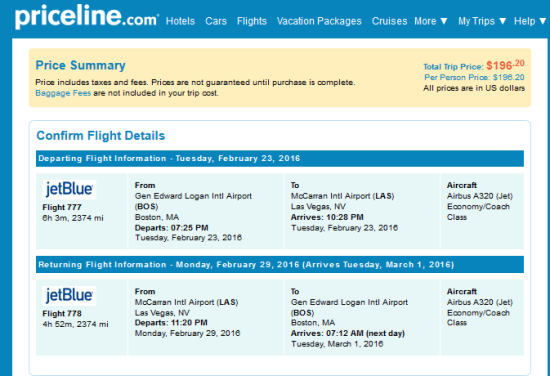The image size is (550, 376).
Task: Open the Baggage Fees link
Action: 63,93
